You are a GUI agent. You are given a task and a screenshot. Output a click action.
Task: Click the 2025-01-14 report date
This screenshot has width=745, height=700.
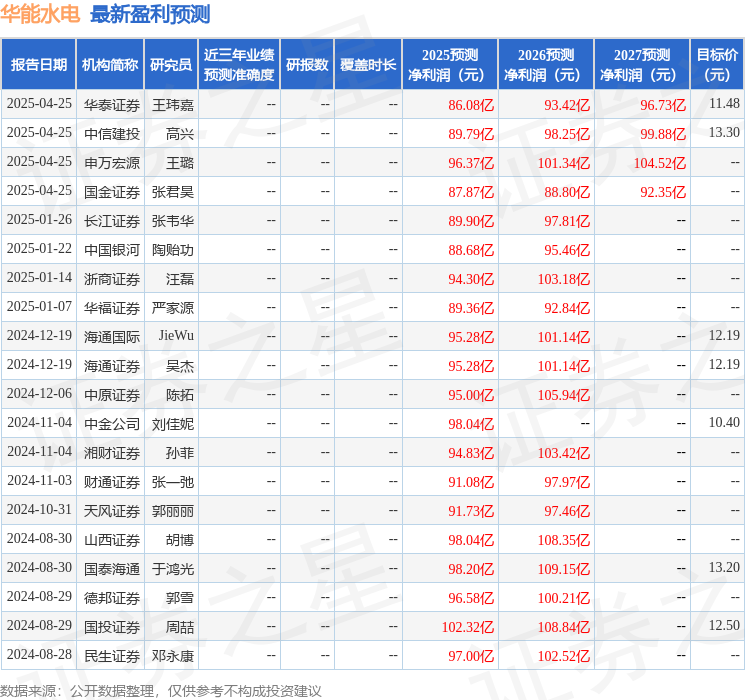[x=39, y=277]
